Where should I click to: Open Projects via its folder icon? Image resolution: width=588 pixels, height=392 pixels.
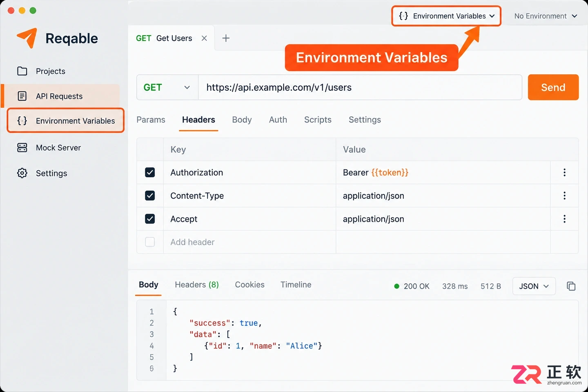coord(22,71)
